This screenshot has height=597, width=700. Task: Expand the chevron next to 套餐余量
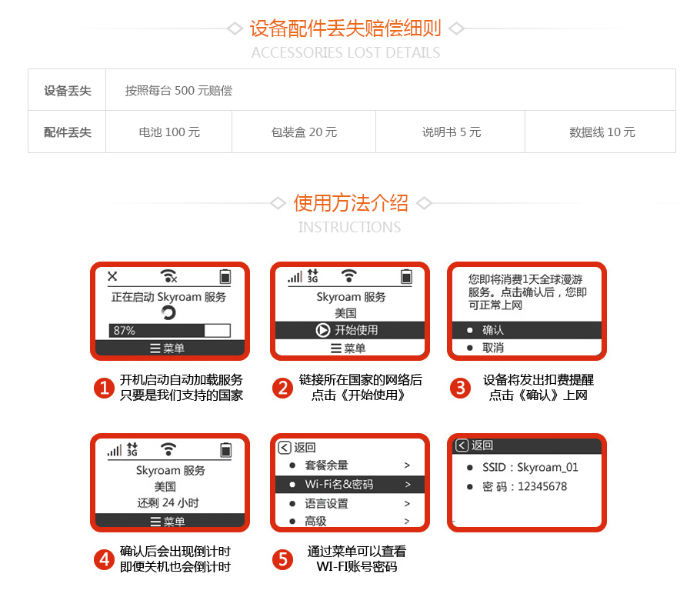(407, 465)
